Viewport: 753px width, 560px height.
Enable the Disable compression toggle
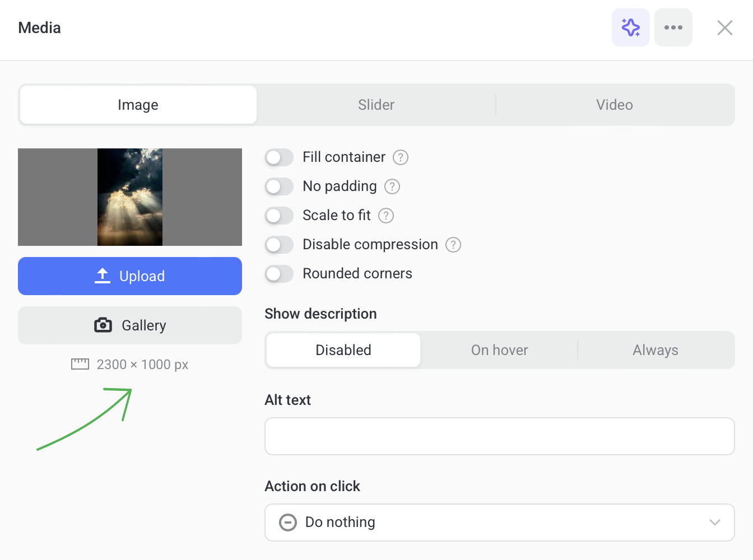click(279, 245)
